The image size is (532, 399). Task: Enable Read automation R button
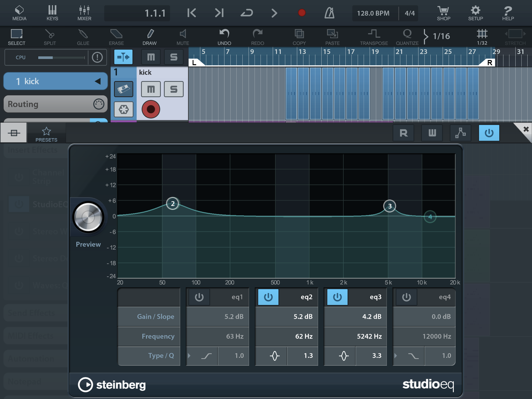coord(403,133)
